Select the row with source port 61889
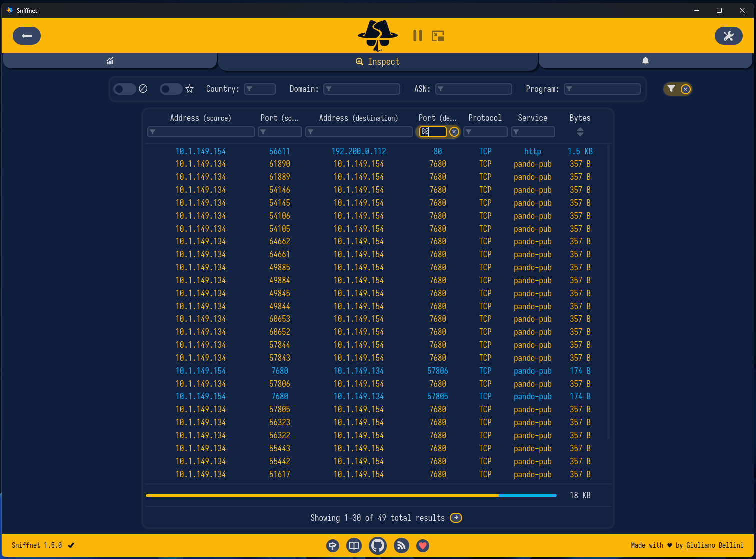Image resolution: width=756 pixels, height=559 pixels. click(377, 177)
